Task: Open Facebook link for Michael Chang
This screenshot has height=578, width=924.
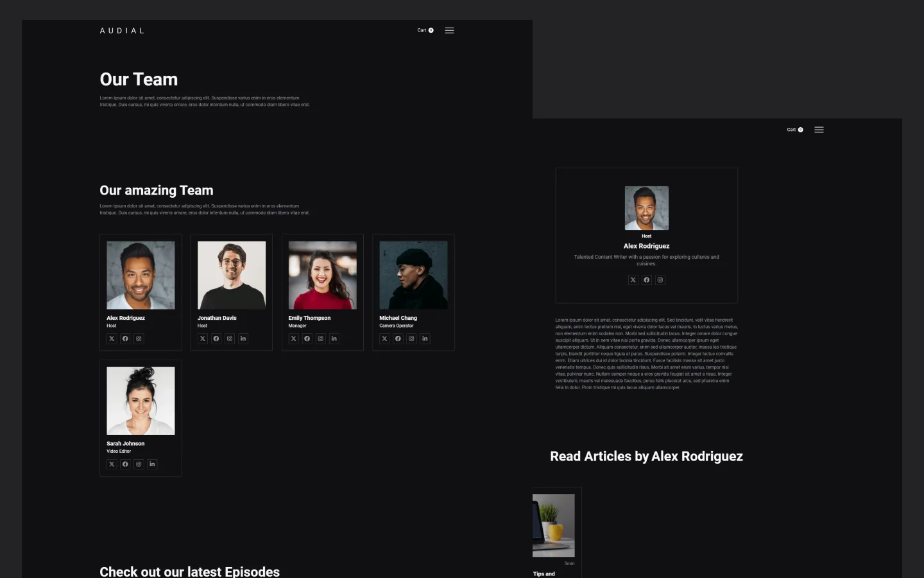Action: (x=398, y=338)
